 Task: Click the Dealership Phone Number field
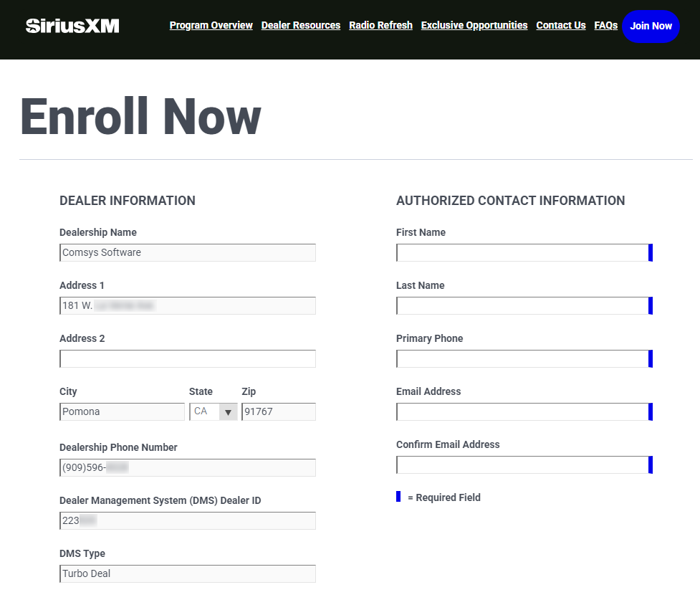(x=188, y=467)
